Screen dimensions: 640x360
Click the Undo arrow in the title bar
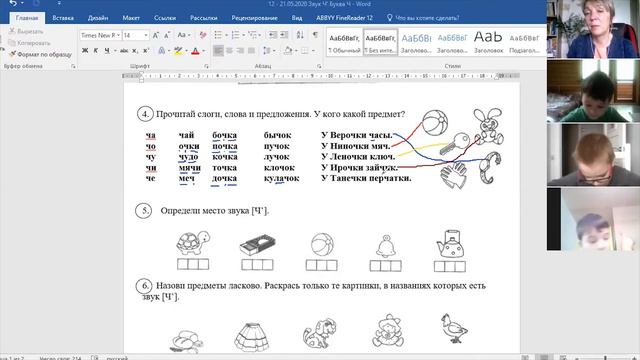pyautogui.click(x=13, y=3)
